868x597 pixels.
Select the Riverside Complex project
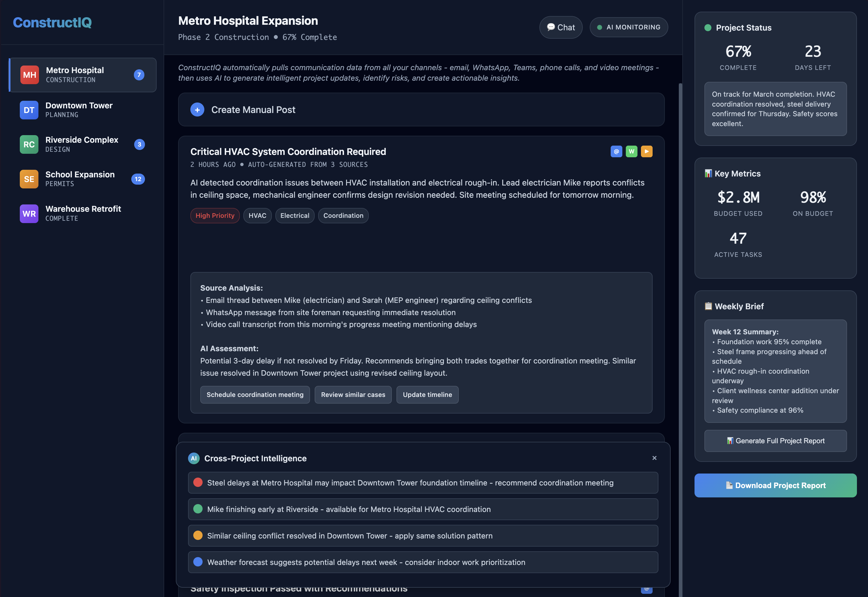(82, 144)
